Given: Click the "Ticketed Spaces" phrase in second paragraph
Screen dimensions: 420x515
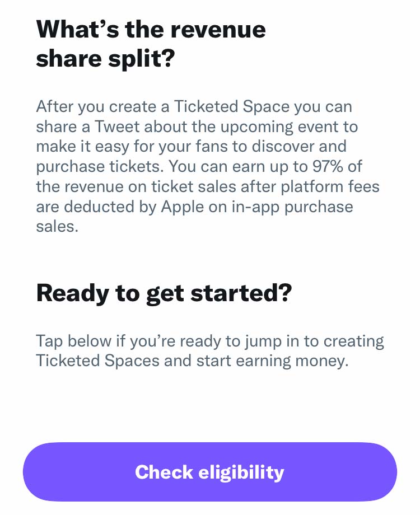Looking at the screenshot, I should 97,361.
